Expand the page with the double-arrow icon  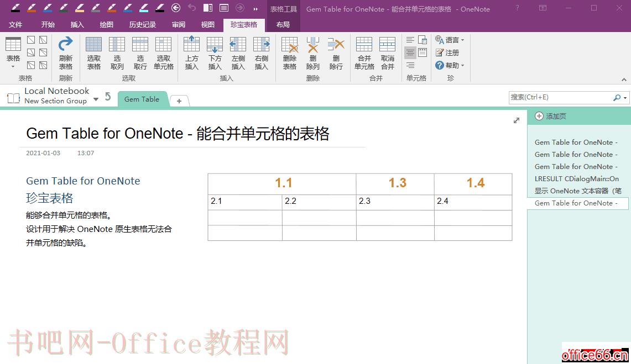tap(517, 120)
